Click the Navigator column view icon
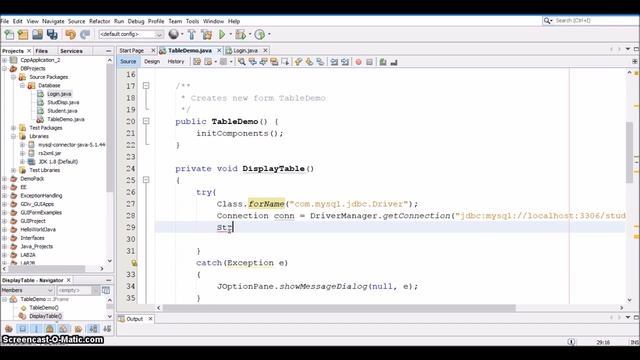The height and width of the screenshot is (360, 640). 106,290
